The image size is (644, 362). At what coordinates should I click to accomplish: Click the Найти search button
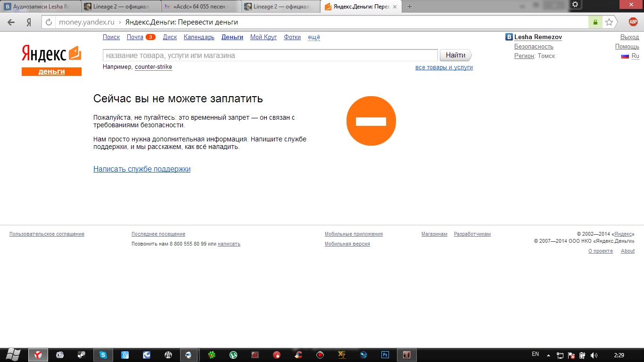(455, 56)
